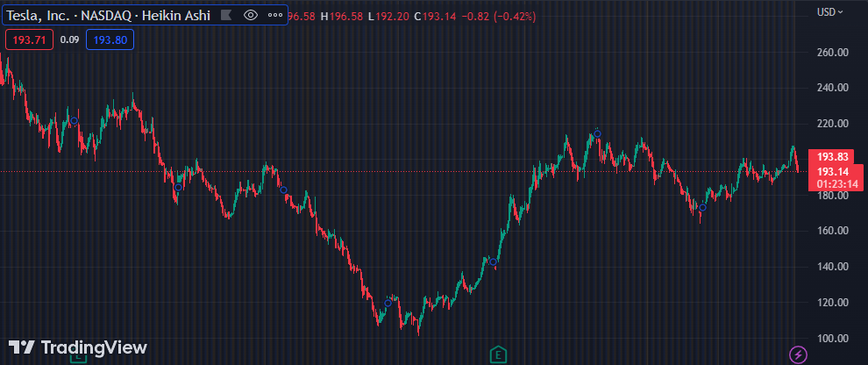Click the 220.00 price axis label
868x365 pixels.
833,124
